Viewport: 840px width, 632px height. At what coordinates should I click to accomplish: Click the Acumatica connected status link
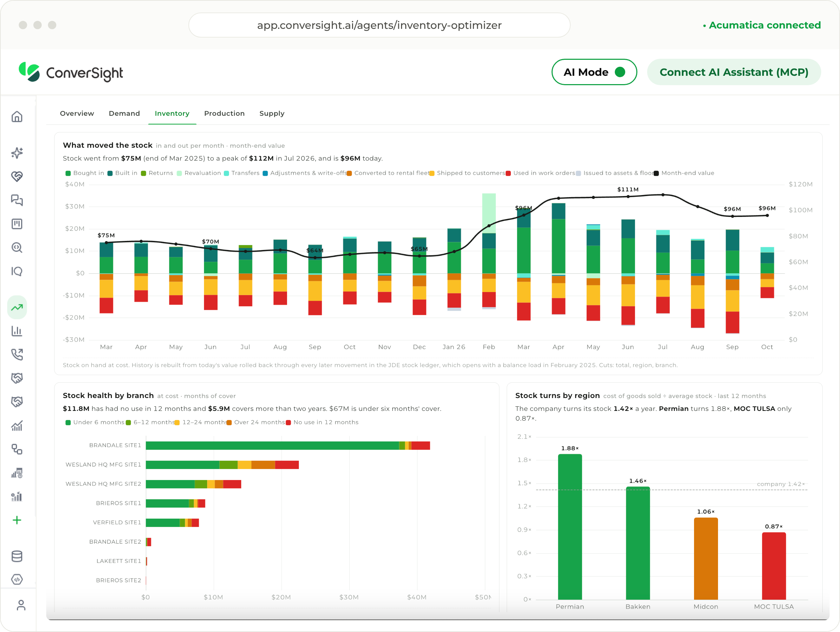762,25
